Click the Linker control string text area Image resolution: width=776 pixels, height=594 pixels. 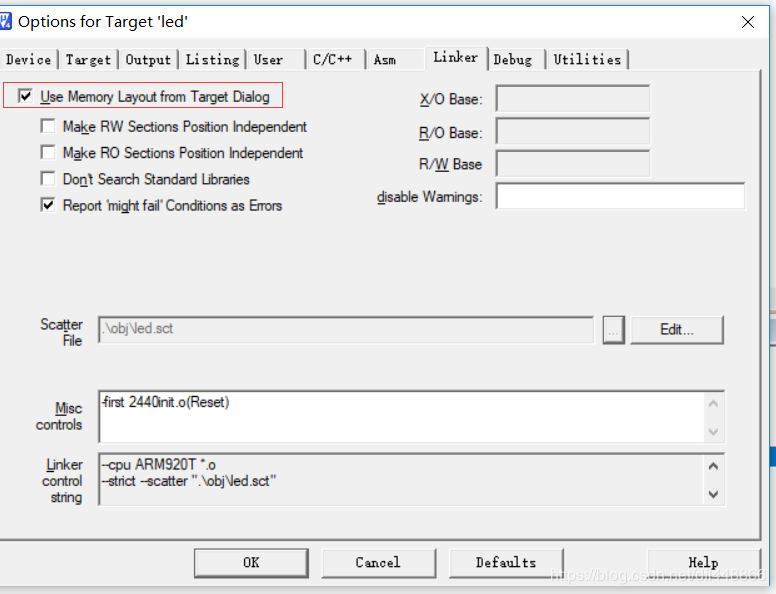[x=412, y=479]
